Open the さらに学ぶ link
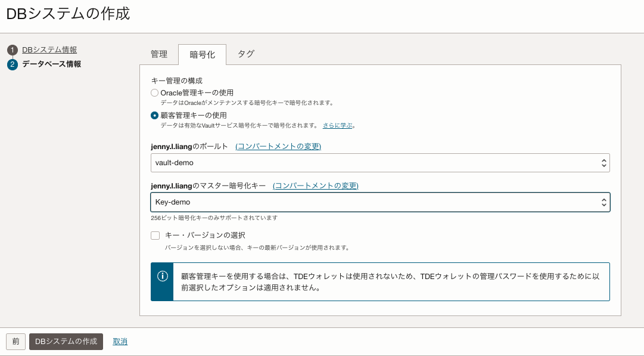The height and width of the screenshot is (356, 644). (x=337, y=126)
